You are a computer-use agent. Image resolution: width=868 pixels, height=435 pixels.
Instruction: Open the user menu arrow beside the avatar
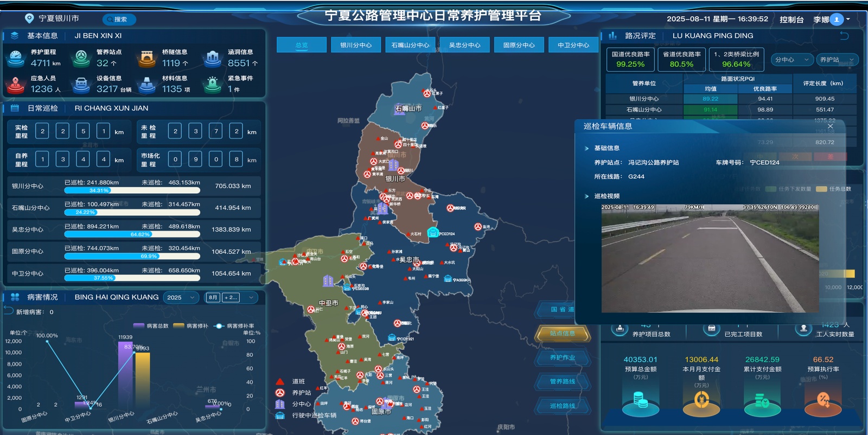click(848, 20)
